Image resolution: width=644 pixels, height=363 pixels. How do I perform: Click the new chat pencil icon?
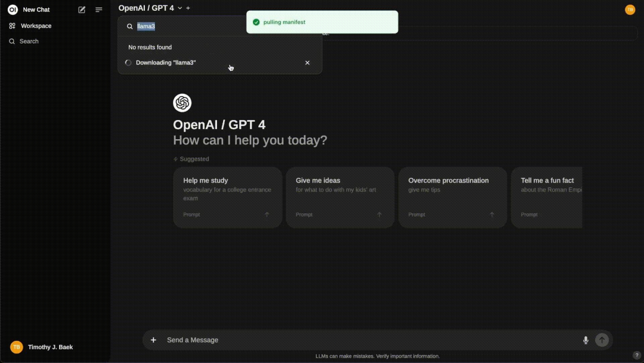(82, 10)
